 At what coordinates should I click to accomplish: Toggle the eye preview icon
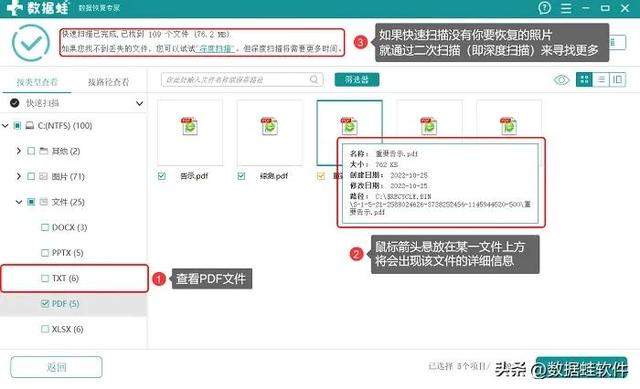[562, 80]
